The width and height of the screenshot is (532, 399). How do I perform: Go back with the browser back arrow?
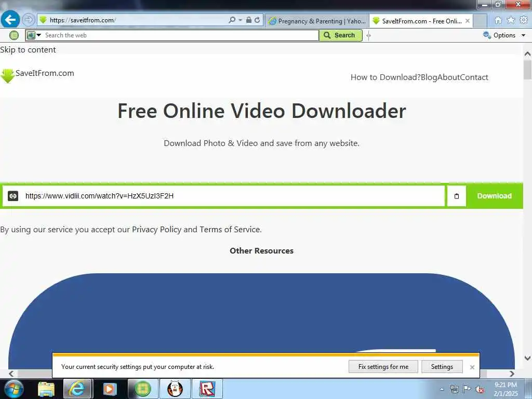10,19
